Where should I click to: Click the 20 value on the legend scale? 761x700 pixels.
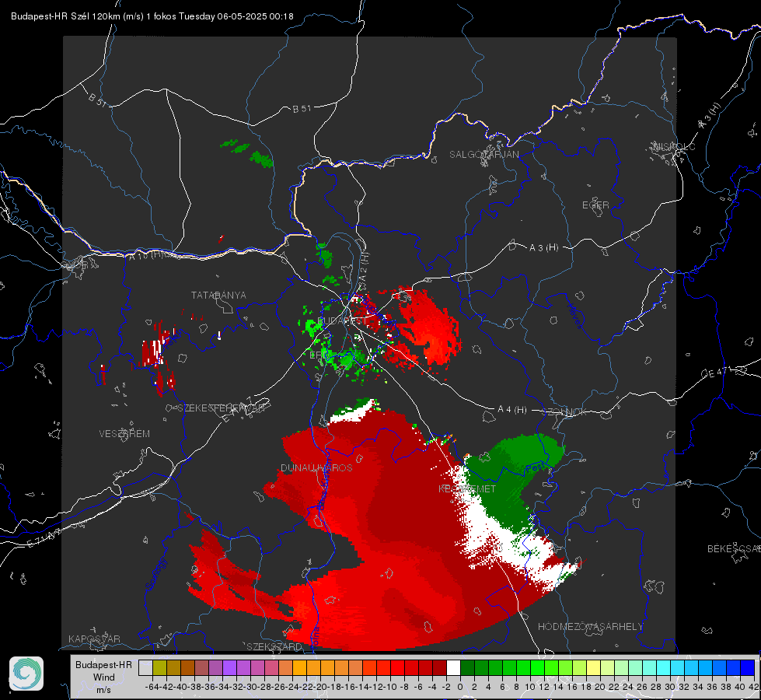pyautogui.click(x=600, y=687)
